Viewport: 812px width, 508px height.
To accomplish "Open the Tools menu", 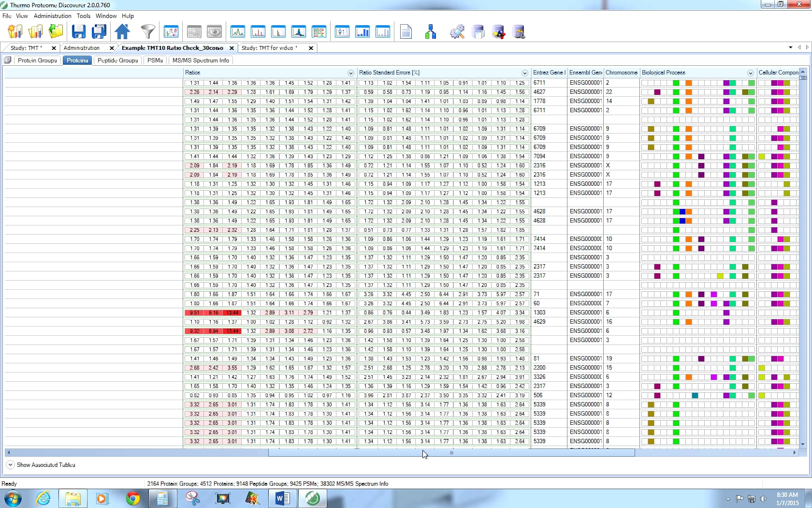I will click(x=83, y=16).
